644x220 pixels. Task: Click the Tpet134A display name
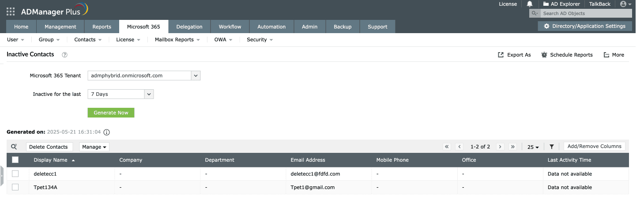click(x=45, y=187)
